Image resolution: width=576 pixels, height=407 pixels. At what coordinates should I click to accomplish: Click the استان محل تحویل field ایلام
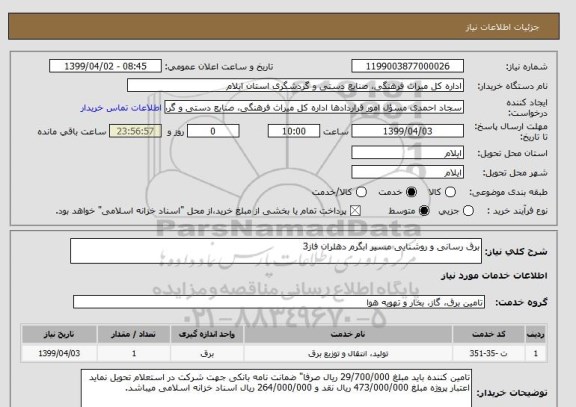pos(407,153)
